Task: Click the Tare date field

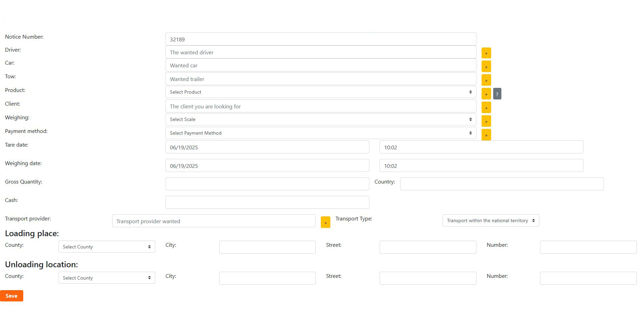Action: pyautogui.click(x=267, y=147)
